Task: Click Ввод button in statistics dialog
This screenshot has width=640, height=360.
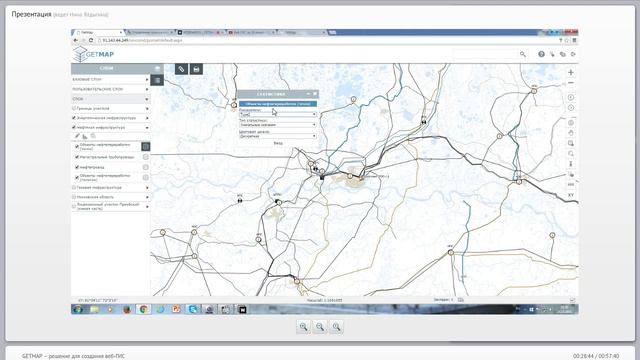Action: [278, 143]
